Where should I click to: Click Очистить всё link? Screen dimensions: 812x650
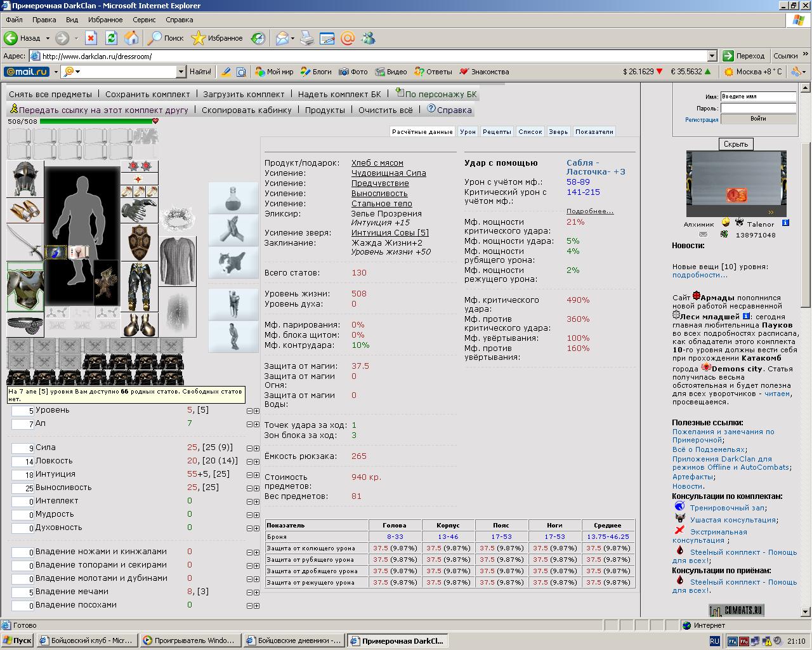pos(386,110)
